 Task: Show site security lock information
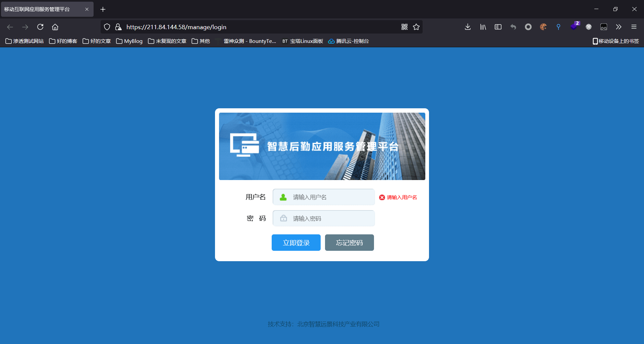118,27
